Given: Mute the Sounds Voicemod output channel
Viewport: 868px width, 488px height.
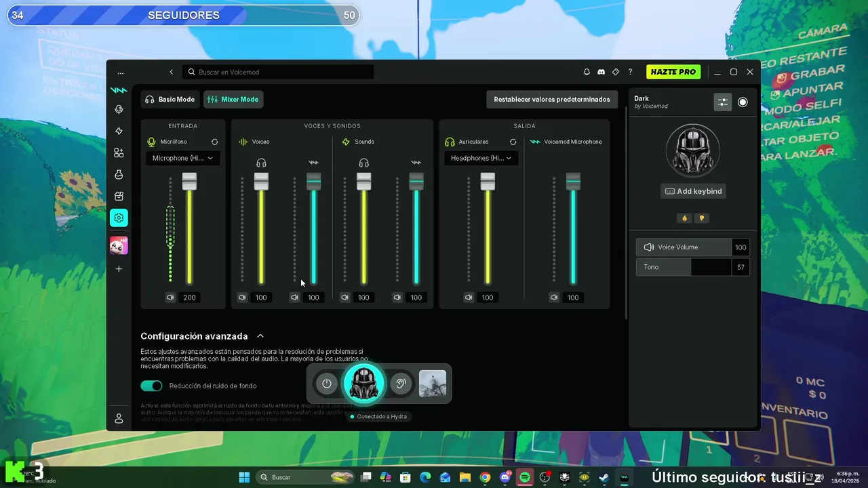Looking at the screenshot, I should pyautogui.click(x=397, y=298).
